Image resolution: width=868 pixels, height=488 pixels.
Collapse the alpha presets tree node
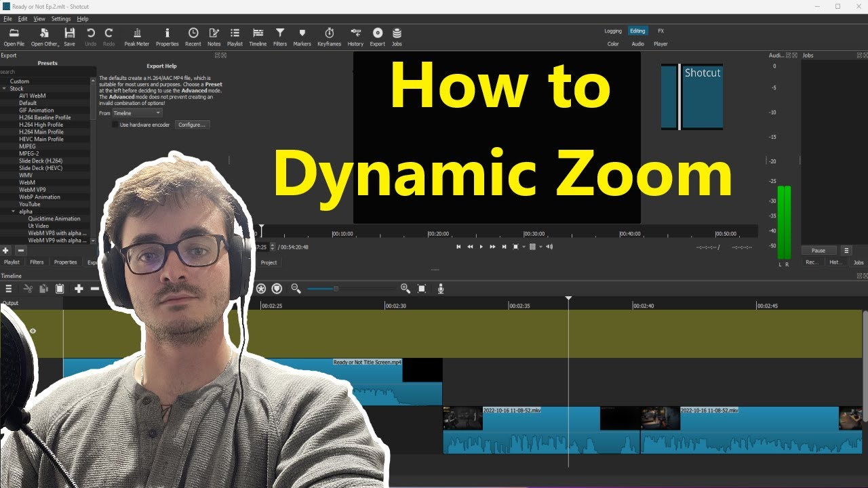pyautogui.click(x=13, y=211)
